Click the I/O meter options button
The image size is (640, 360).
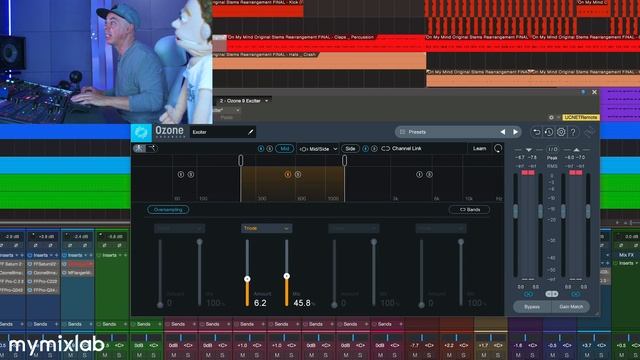point(552,149)
